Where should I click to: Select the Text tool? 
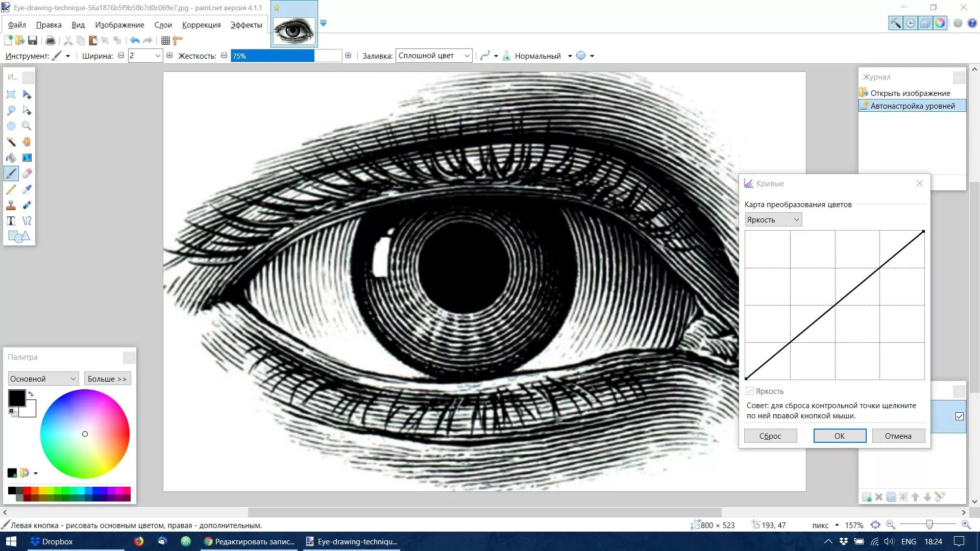point(11,221)
